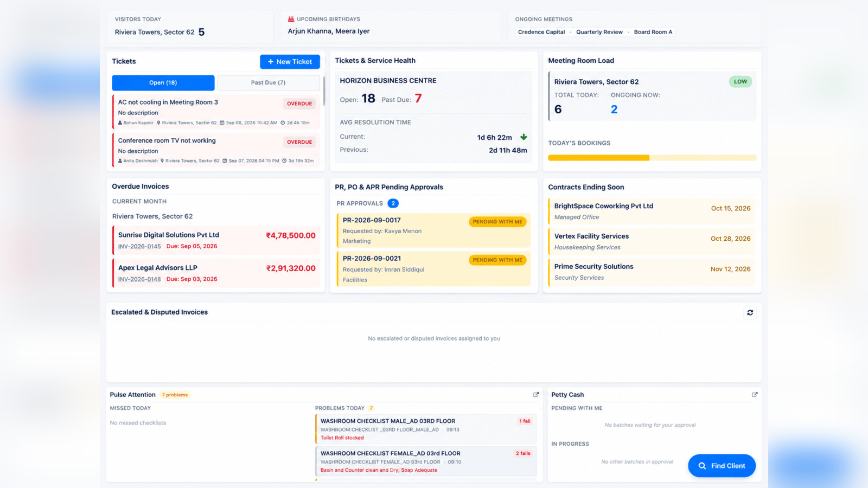Click person icon beside Rohan Kapoor
868x488 pixels.
click(x=120, y=123)
